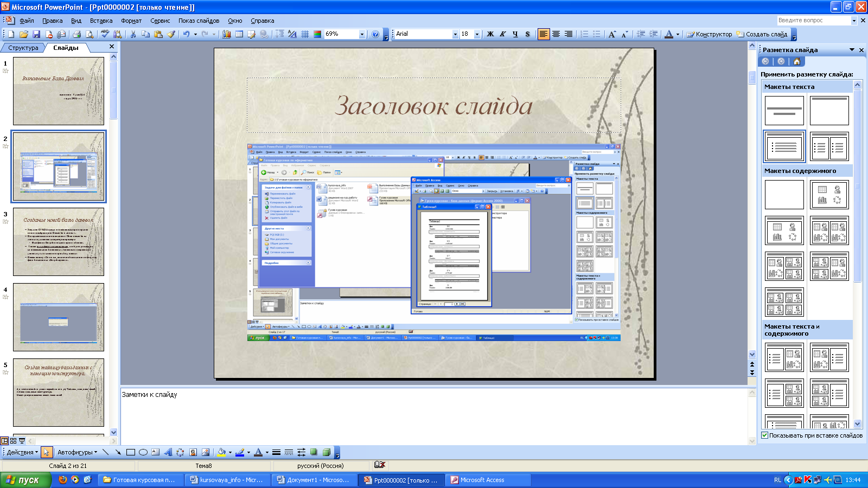Select the Line drawing tool

tap(105, 452)
